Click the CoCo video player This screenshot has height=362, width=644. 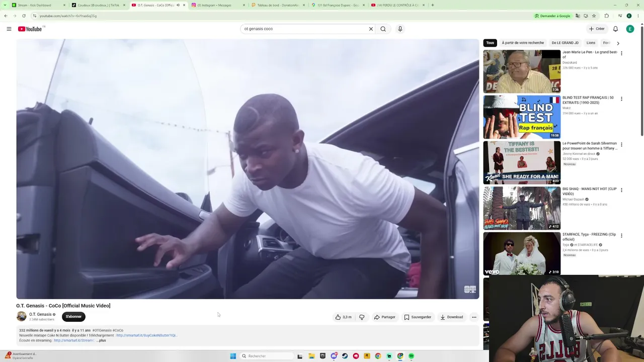248,169
